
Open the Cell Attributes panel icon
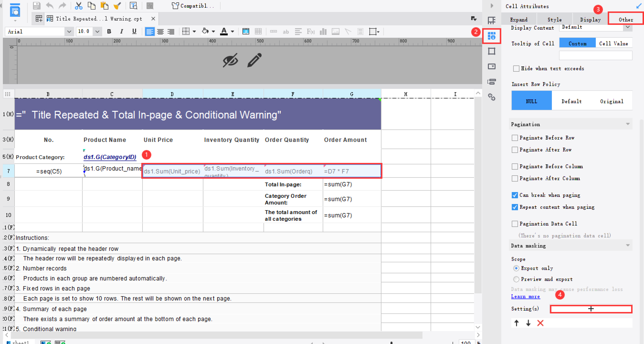[491, 36]
